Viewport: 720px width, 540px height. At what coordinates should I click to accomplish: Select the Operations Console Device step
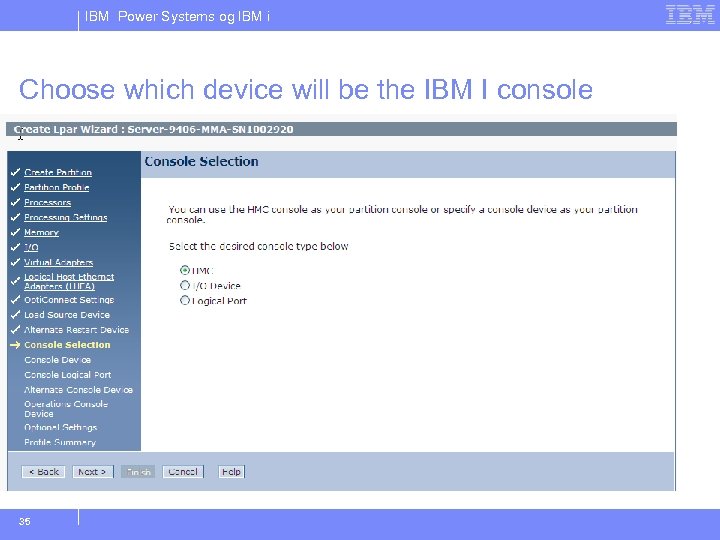tap(66, 409)
